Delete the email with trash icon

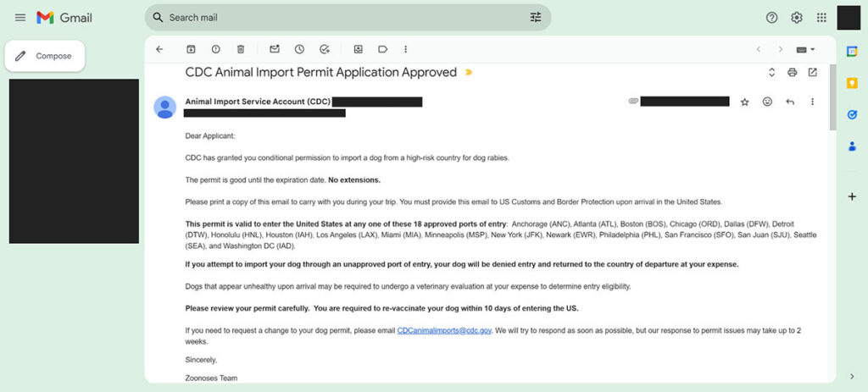pyautogui.click(x=241, y=49)
